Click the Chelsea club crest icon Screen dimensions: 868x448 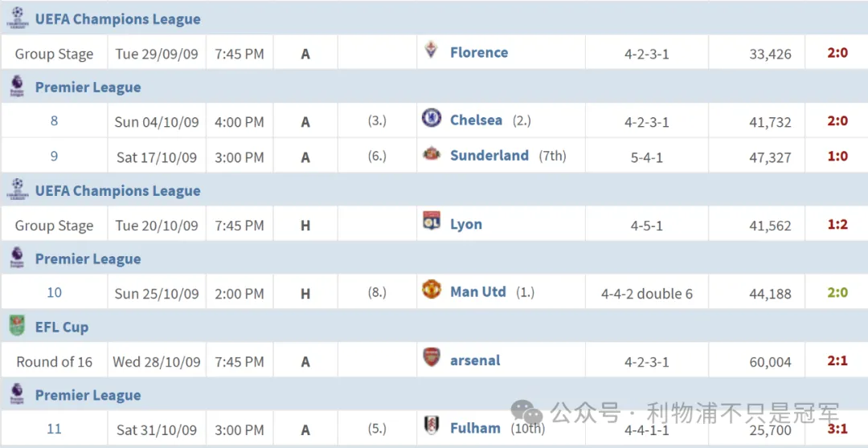[432, 119]
